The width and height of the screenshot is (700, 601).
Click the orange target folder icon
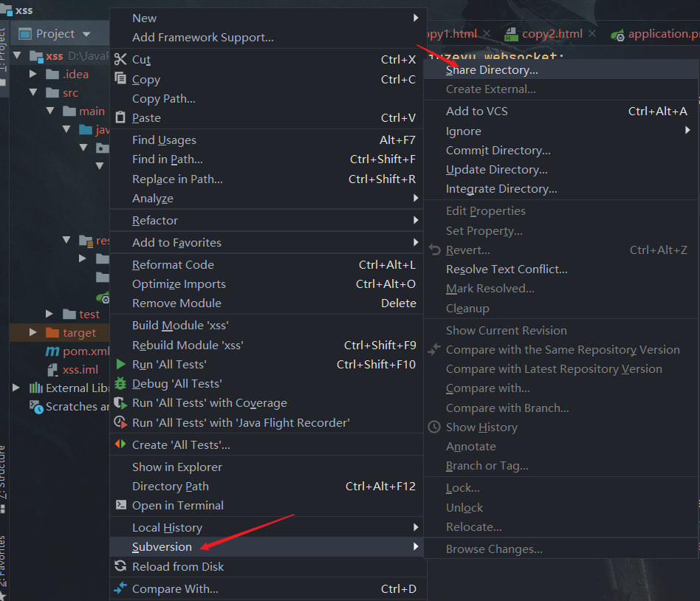tap(52, 332)
